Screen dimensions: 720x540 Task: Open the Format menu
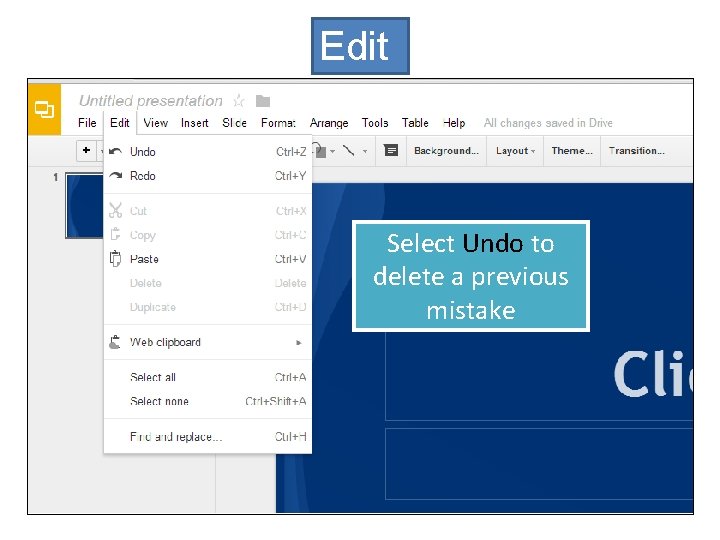[x=278, y=123]
